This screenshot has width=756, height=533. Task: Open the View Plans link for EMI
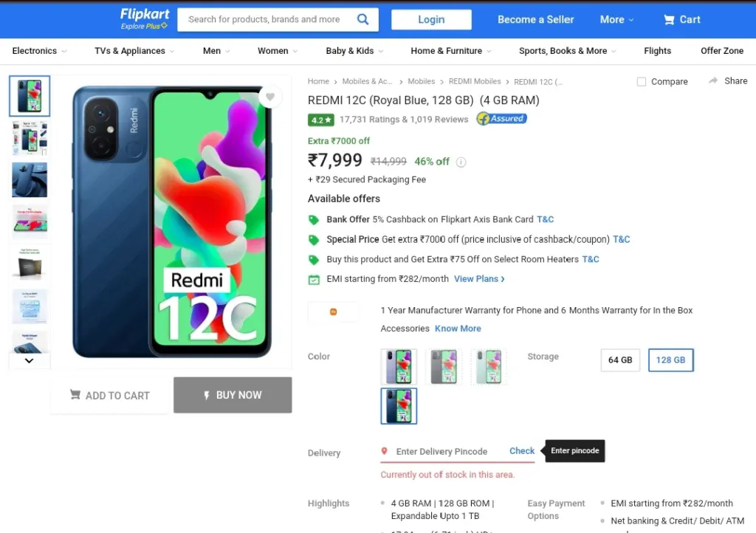coord(479,279)
